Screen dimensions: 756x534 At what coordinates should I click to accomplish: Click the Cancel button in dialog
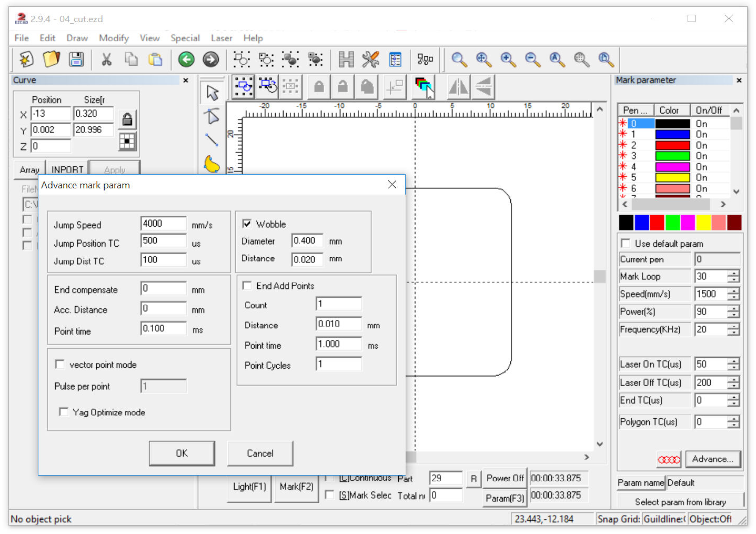(x=260, y=454)
